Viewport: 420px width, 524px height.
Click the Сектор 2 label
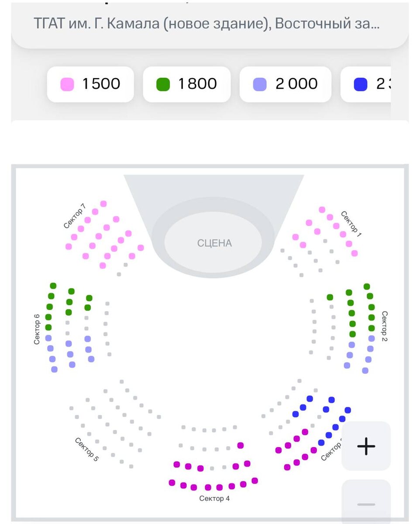384,326
